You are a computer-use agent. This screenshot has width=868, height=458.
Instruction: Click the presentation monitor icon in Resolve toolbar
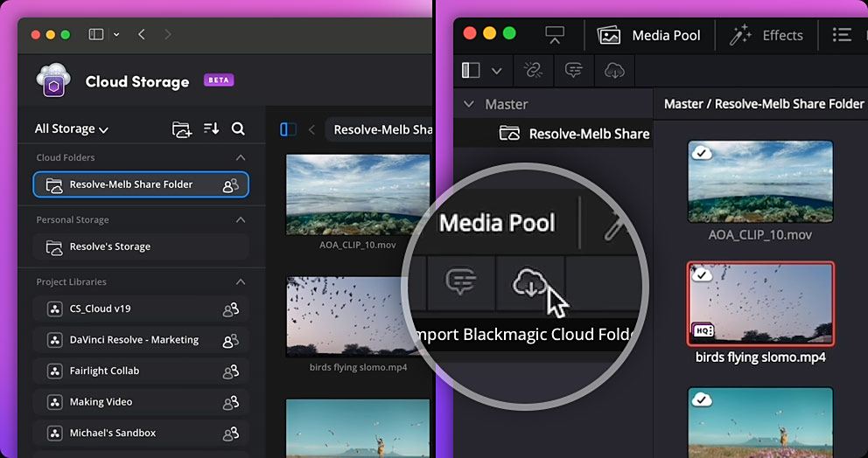[x=554, y=35]
